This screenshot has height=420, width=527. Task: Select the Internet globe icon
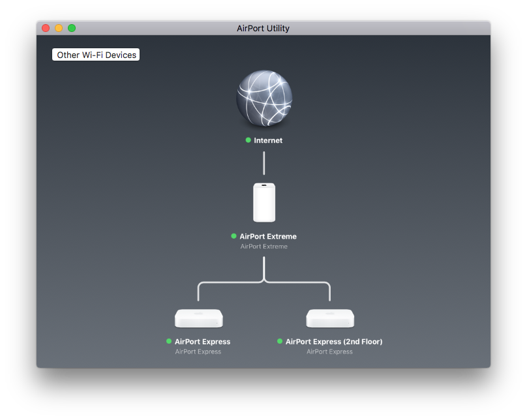pyautogui.click(x=264, y=98)
